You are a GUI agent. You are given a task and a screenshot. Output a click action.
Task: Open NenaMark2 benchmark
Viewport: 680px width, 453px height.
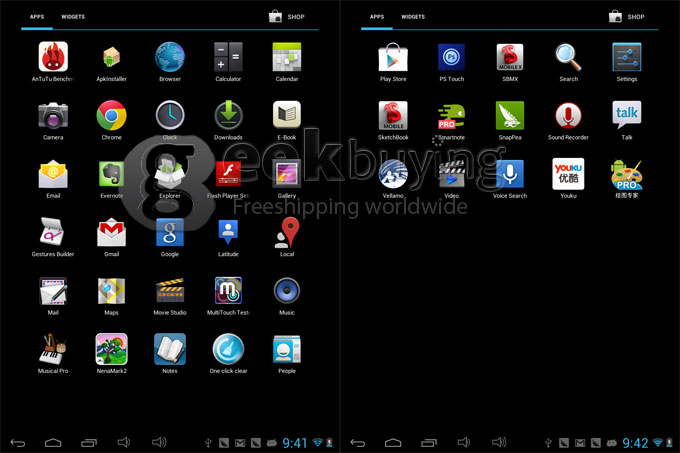pos(111,349)
